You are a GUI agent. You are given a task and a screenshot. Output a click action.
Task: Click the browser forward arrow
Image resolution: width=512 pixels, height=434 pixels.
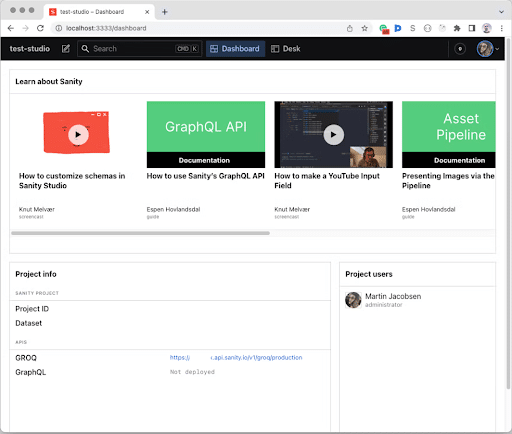[25, 28]
